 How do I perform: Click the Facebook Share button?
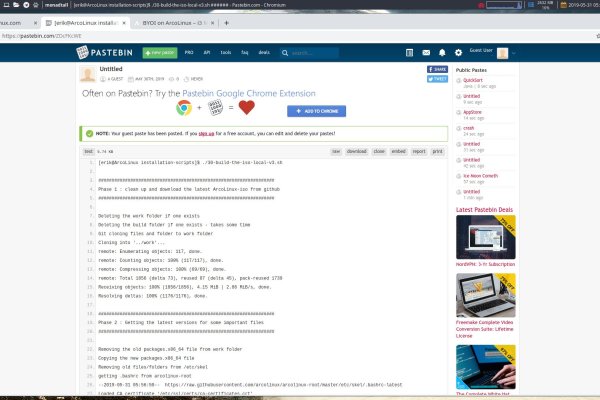(439, 69)
